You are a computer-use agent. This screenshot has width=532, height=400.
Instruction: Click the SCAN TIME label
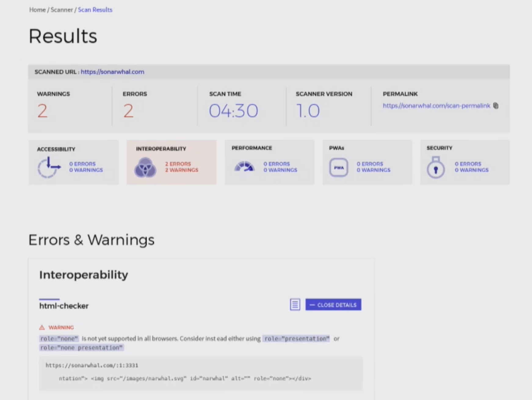click(225, 94)
